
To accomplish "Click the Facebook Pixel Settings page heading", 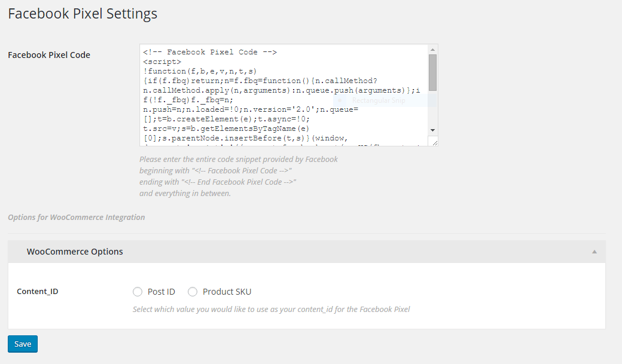I will (x=83, y=14).
